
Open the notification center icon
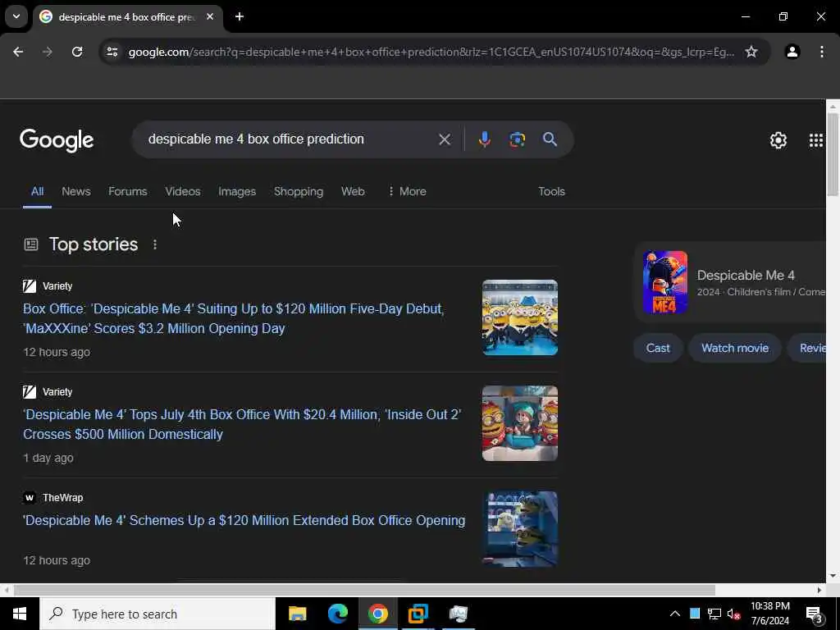[x=815, y=614]
